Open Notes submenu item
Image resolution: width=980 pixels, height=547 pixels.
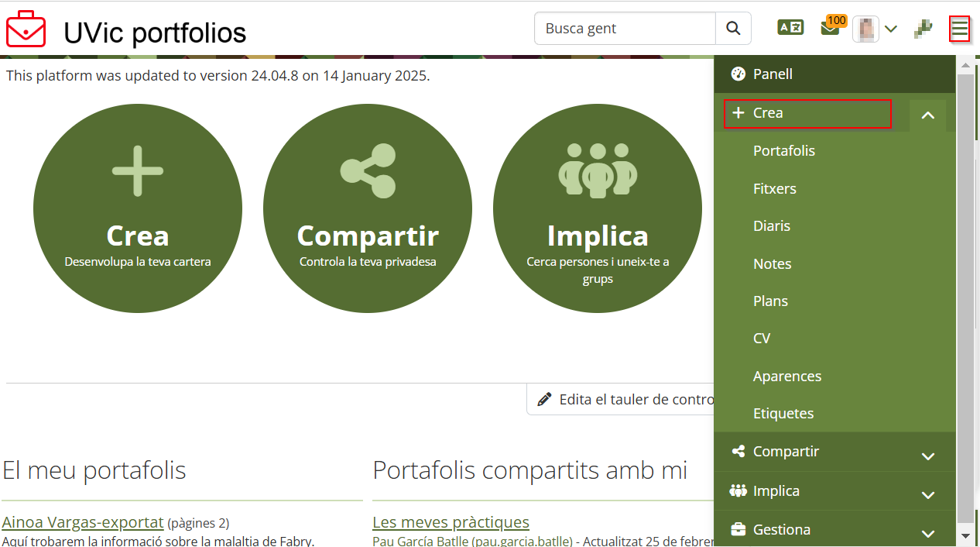coord(773,263)
